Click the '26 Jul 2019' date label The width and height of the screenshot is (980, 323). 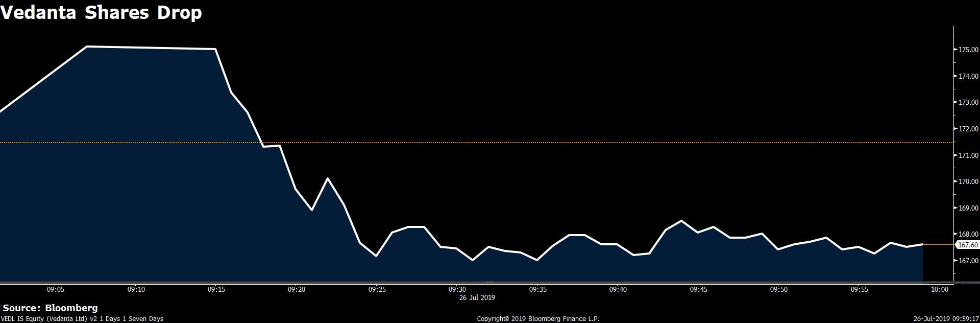tap(477, 297)
